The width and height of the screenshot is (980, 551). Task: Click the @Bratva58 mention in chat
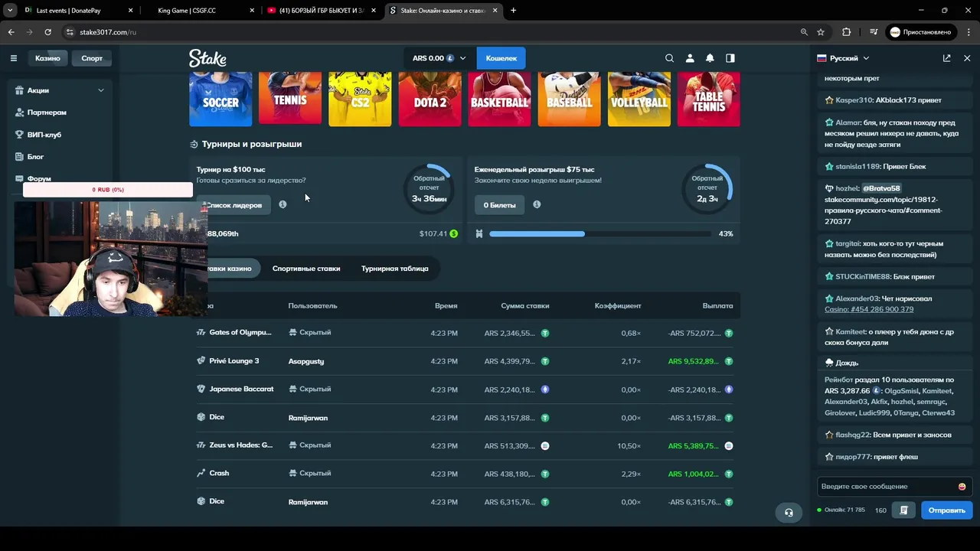point(882,188)
